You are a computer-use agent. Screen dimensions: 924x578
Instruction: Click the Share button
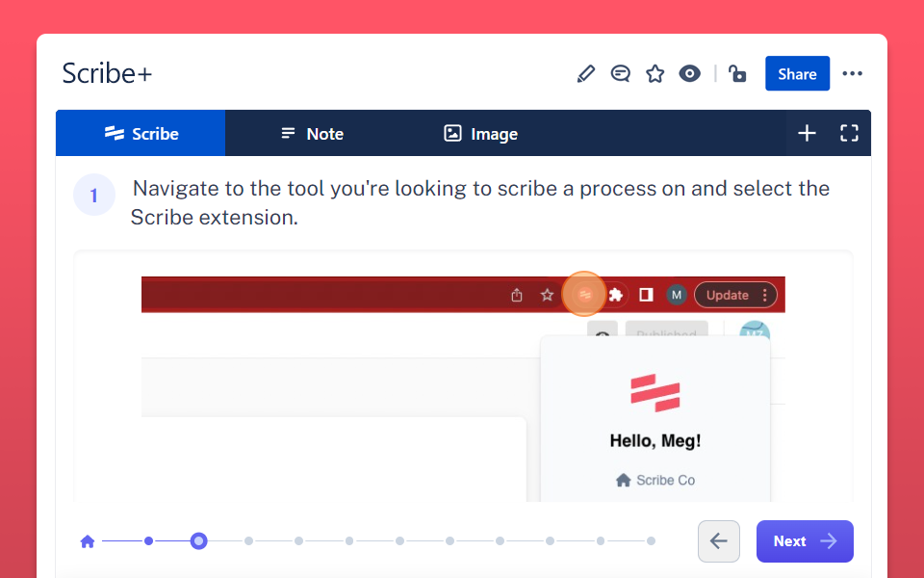[x=797, y=73]
